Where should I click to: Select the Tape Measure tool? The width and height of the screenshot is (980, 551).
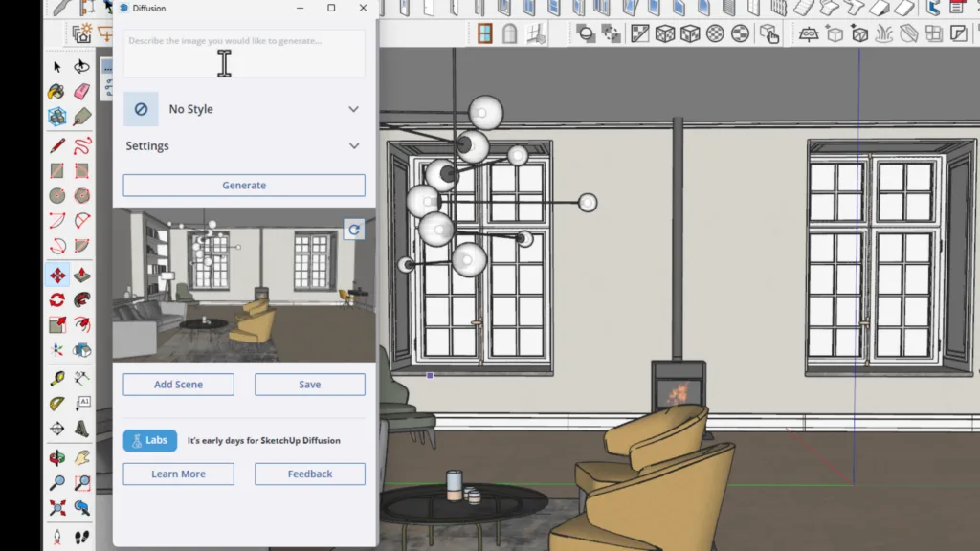[x=57, y=378]
